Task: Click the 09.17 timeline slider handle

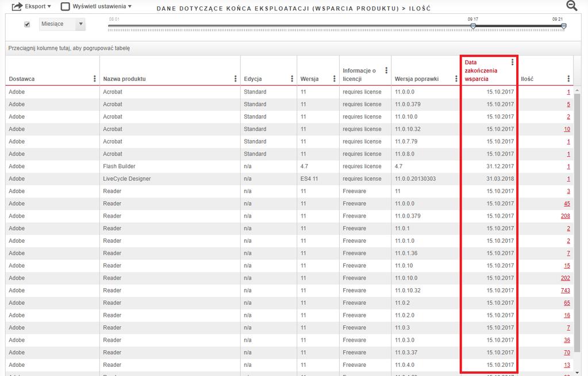Action: [x=473, y=26]
